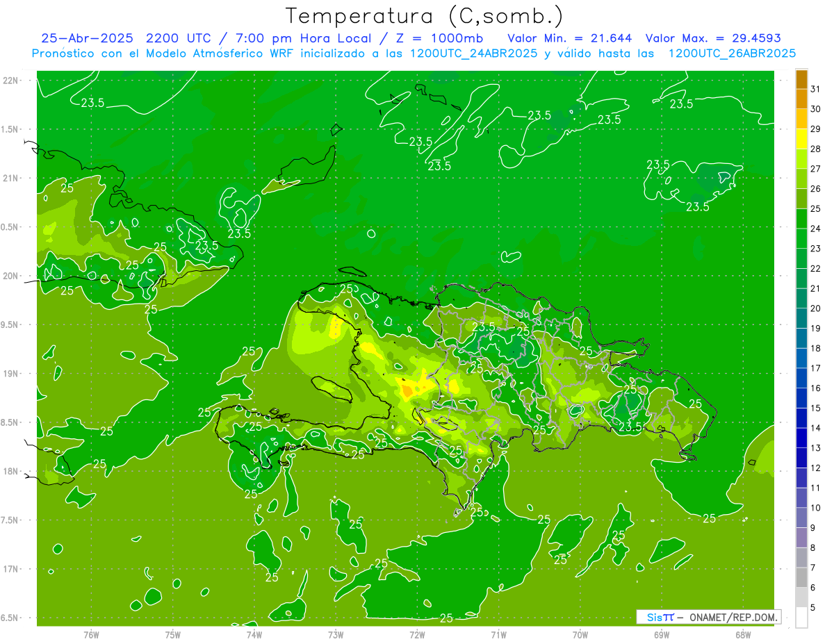Click the '20N' latitude axis label

click(11, 276)
